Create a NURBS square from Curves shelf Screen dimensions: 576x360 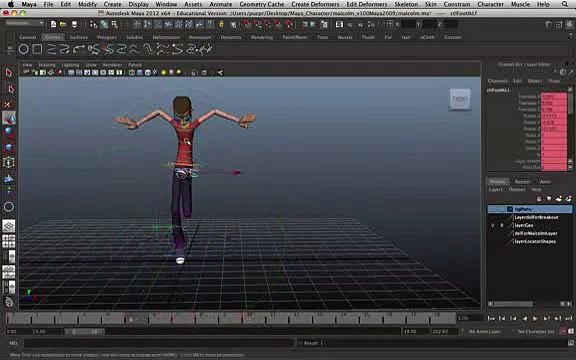click(x=37, y=49)
